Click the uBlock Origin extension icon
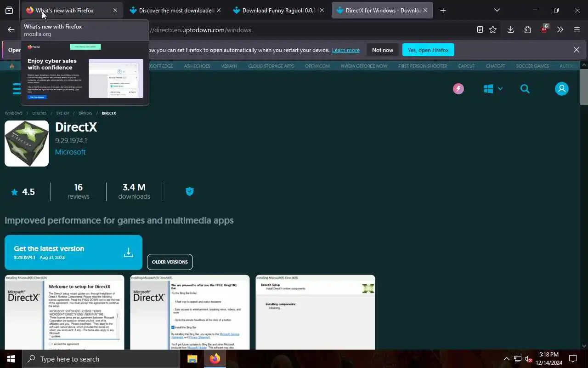 click(544, 29)
